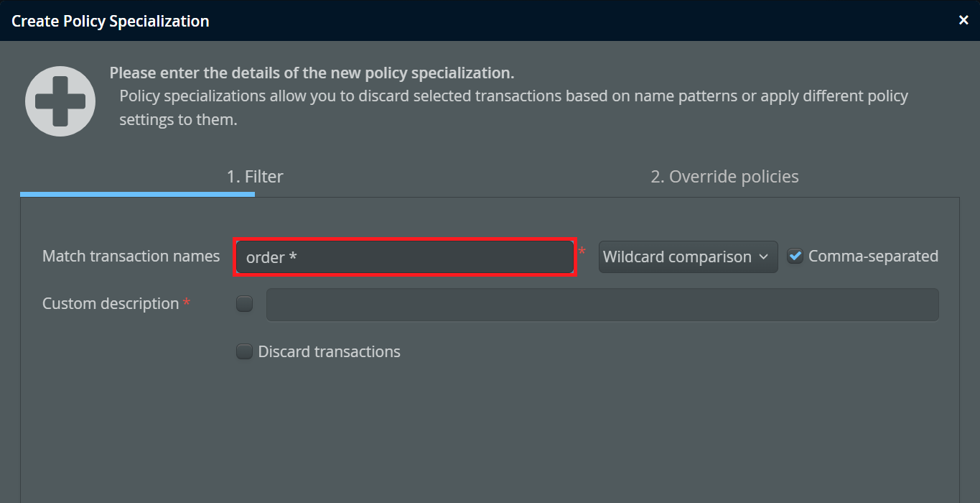
Task: Close the Create Policy Specialization dialog
Action: click(x=963, y=20)
